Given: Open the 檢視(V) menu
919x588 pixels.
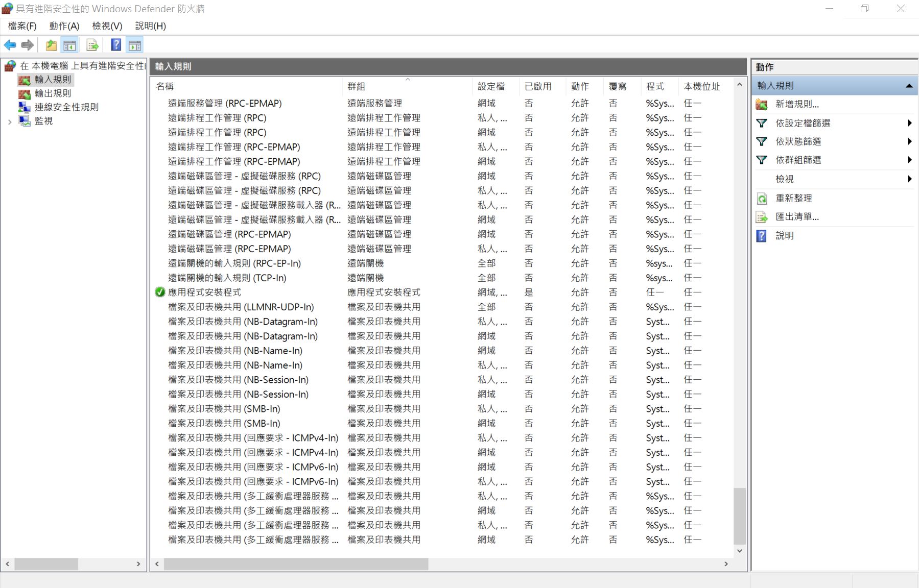Looking at the screenshot, I should 107,26.
